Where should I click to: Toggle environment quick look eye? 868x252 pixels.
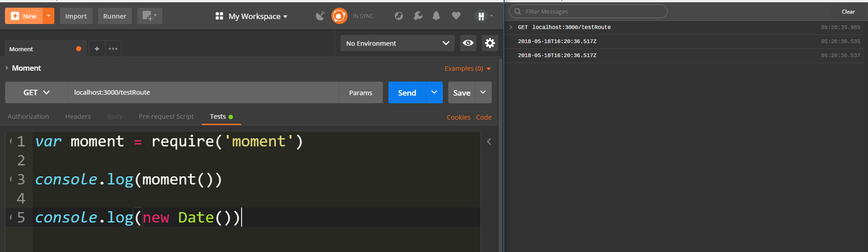point(468,43)
